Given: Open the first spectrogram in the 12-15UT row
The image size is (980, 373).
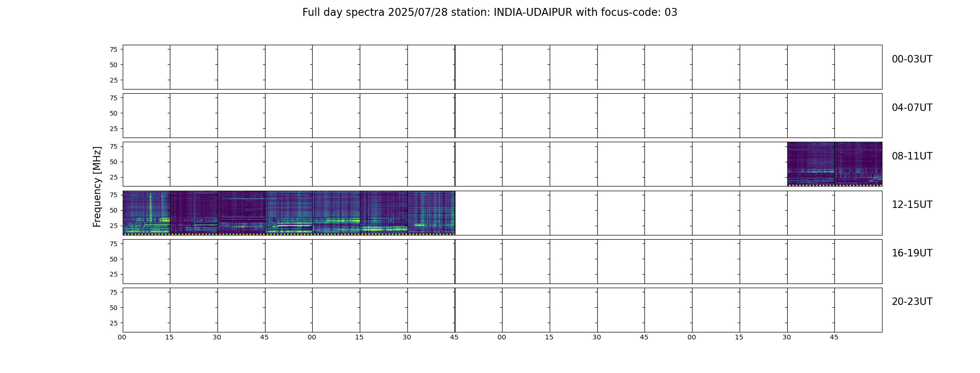Looking at the screenshot, I should click(x=147, y=213).
